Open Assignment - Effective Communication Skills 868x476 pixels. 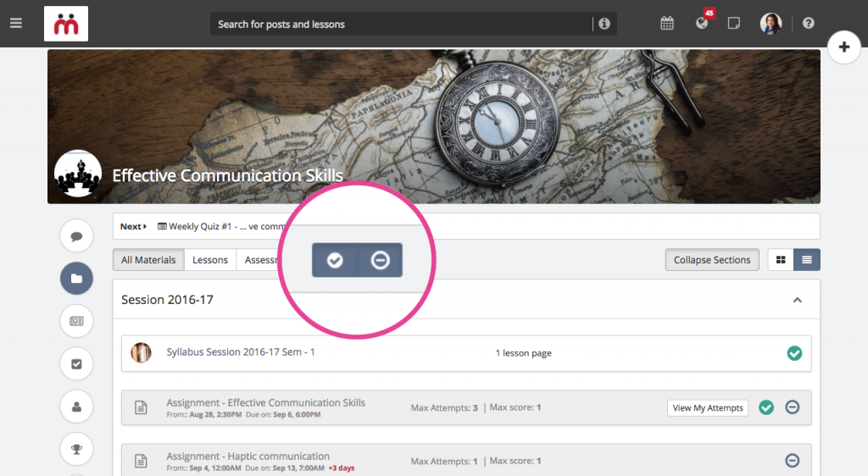tap(265, 402)
